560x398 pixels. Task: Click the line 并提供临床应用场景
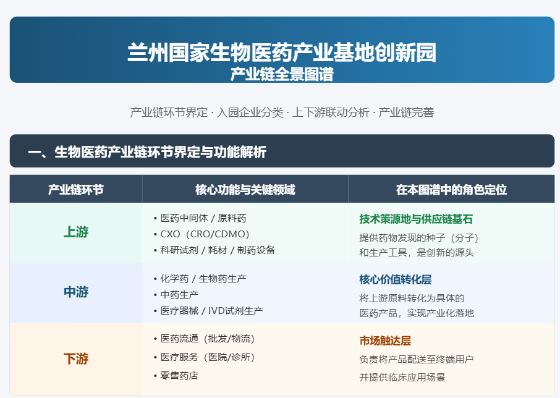(402, 377)
